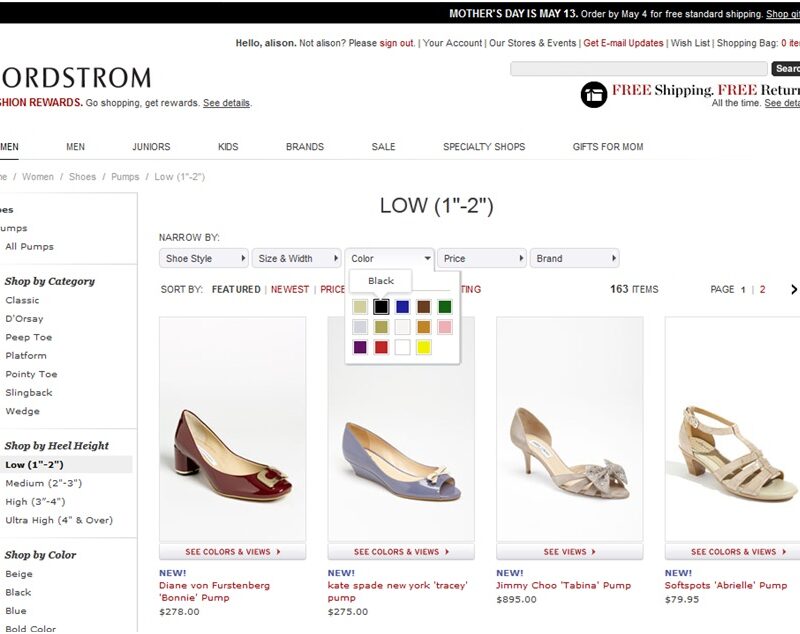Shop by color Beige in sidebar

tap(19, 574)
